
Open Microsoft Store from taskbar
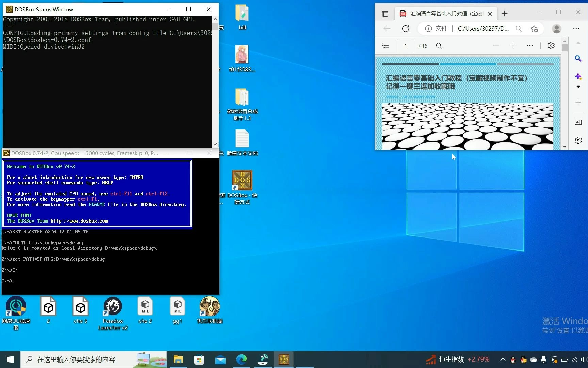[199, 359]
